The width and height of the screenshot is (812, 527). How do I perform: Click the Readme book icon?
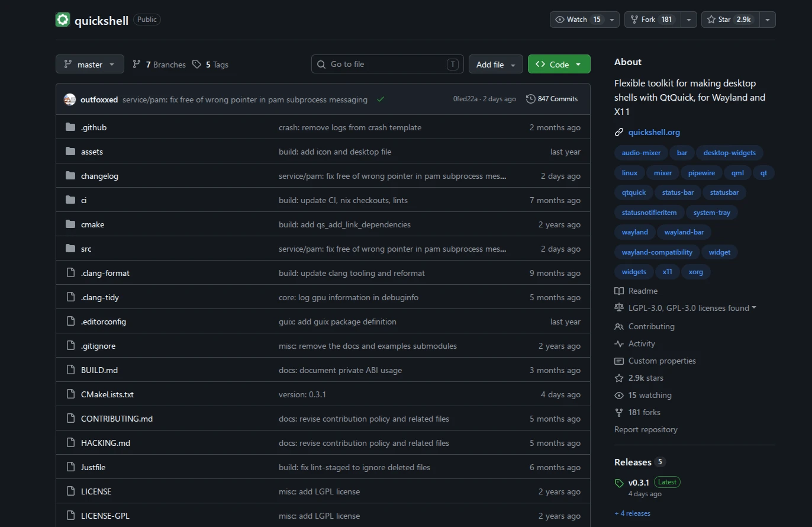pos(619,291)
